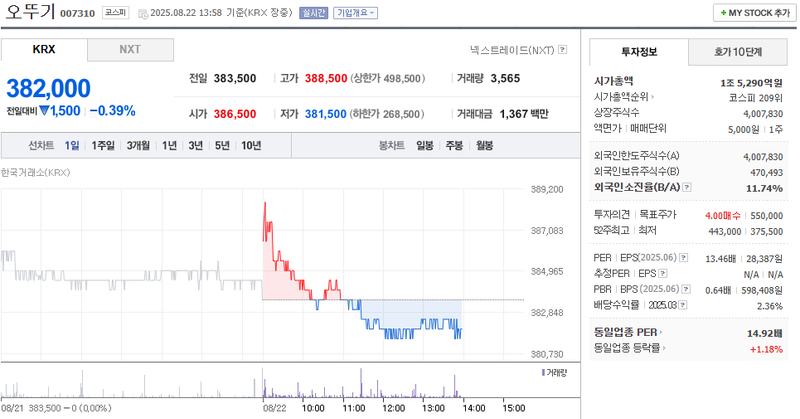Image resolution: width=800 pixels, height=419 pixels.
Task: Click the PBR value 0.64배
Action: click(718, 290)
